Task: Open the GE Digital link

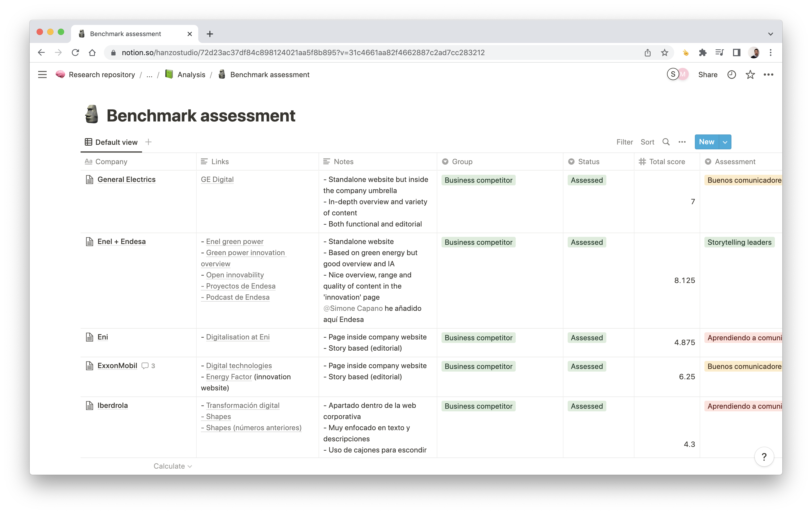Action: (x=217, y=180)
